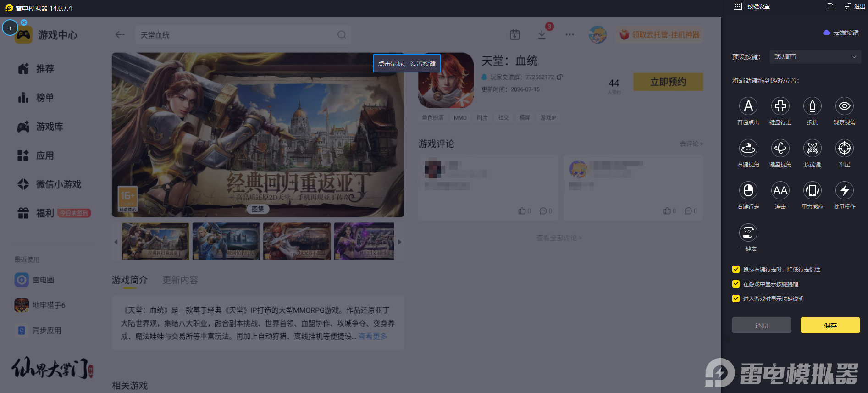Image resolution: width=868 pixels, height=393 pixels.
Task: Click the 社交 tag
Action: click(503, 118)
